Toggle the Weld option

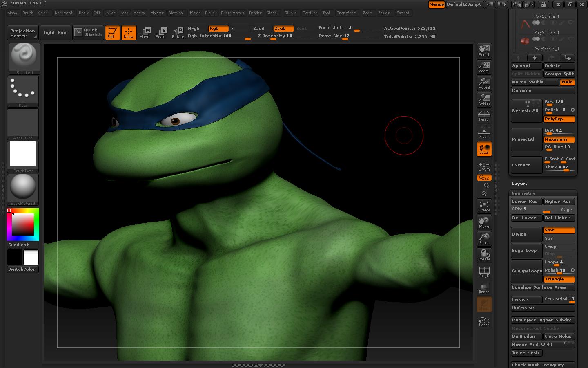[x=567, y=82]
